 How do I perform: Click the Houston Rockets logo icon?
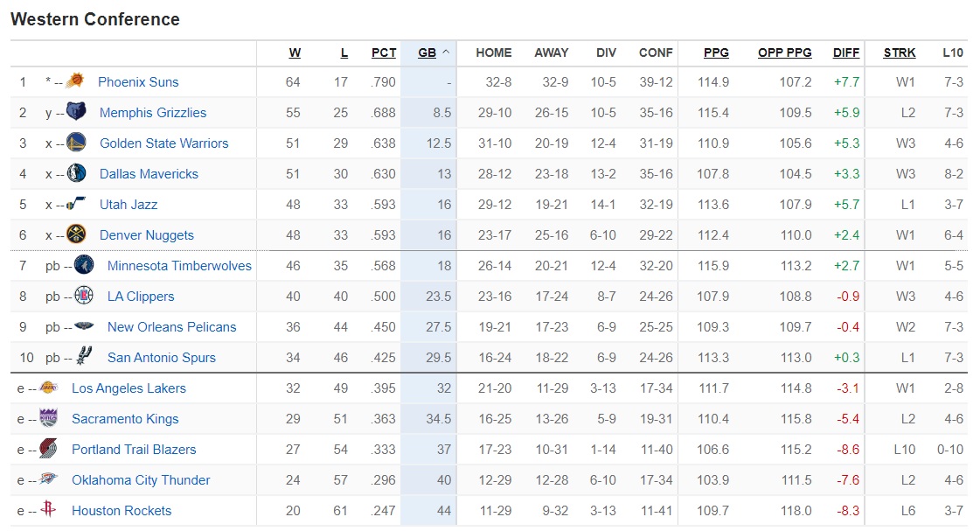48,510
